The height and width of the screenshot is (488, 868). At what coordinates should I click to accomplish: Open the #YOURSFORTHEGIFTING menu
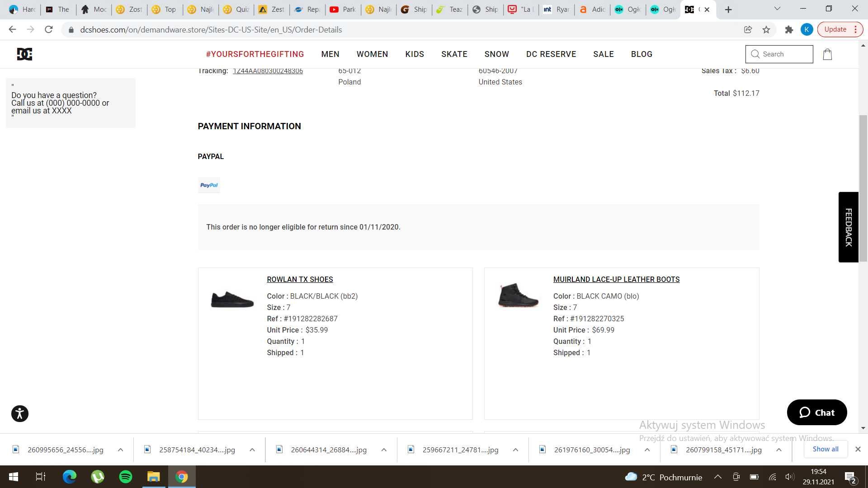[x=255, y=54]
